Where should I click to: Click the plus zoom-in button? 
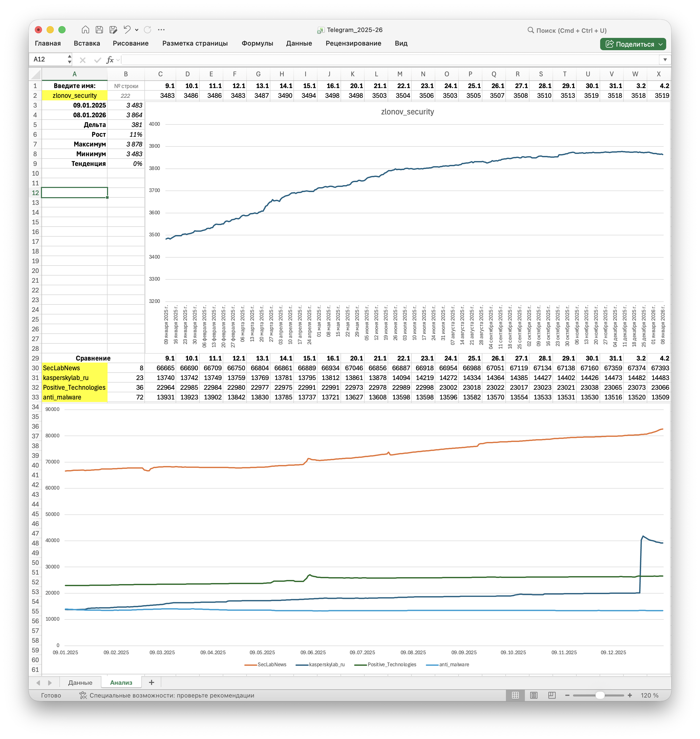tap(630, 695)
